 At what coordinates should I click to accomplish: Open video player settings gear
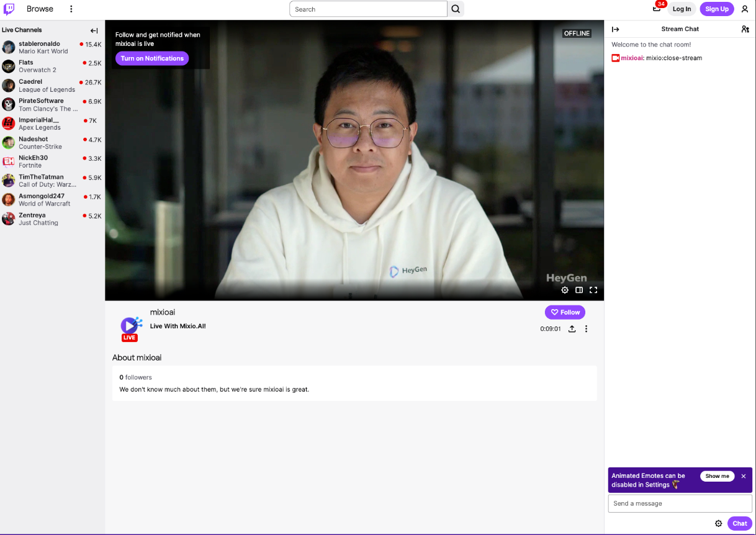[565, 290]
